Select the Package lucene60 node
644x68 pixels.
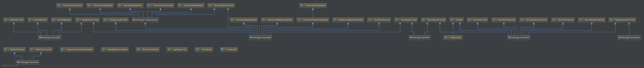[49, 38]
